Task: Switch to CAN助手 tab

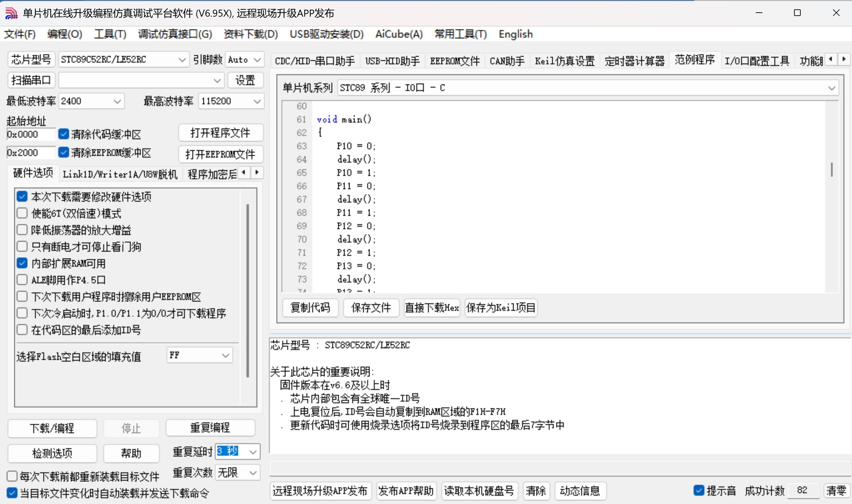Action: tap(507, 61)
